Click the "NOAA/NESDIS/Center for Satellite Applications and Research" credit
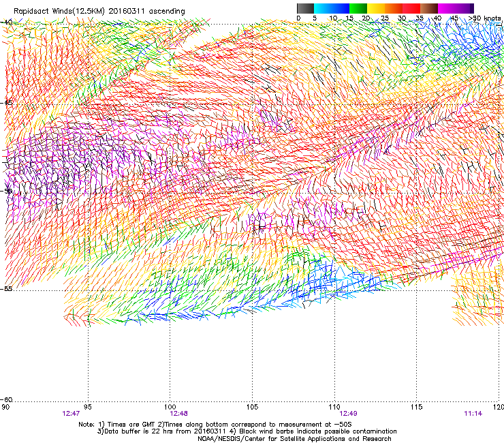The image size is (504, 443). 294,439
